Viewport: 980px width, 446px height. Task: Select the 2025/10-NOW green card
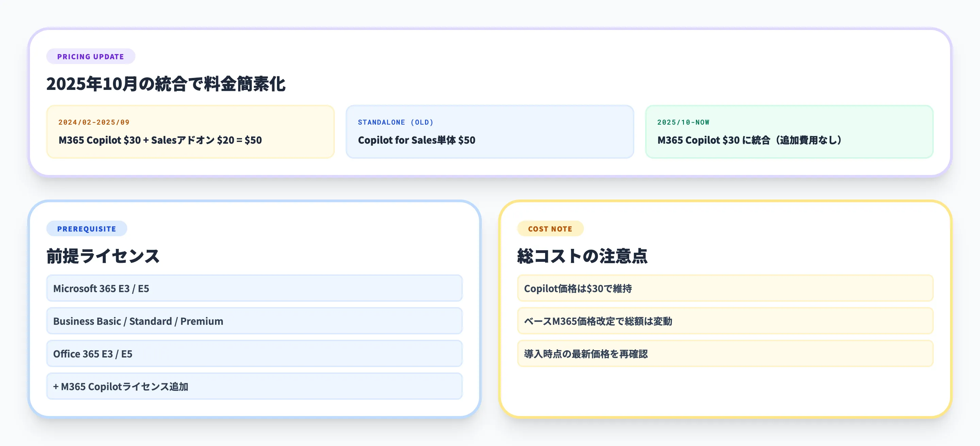789,131
